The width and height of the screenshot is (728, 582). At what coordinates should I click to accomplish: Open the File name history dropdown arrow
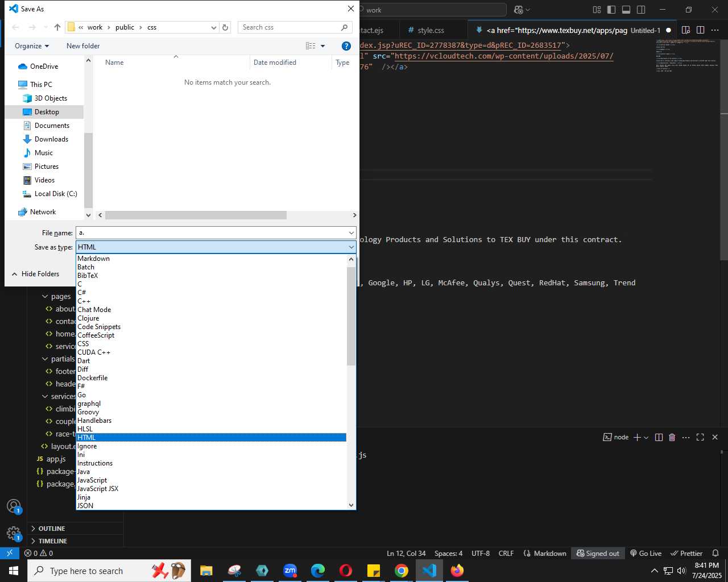pyautogui.click(x=351, y=232)
